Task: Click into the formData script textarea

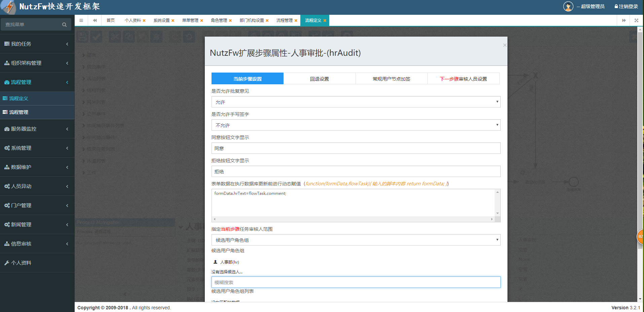Action: point(353,203)
